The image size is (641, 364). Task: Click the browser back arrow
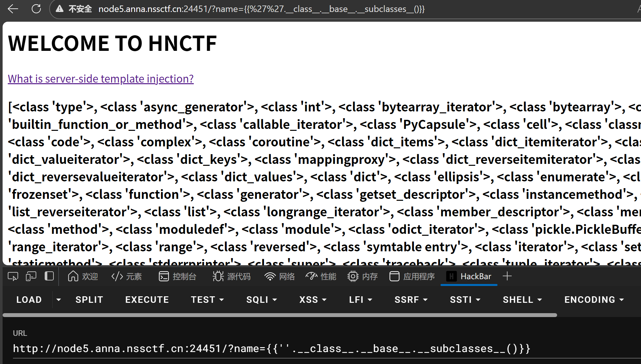pos(13,9)
